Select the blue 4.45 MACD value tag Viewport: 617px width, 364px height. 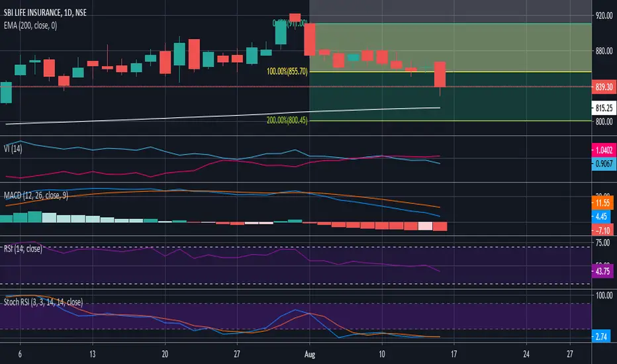(601, 216)
